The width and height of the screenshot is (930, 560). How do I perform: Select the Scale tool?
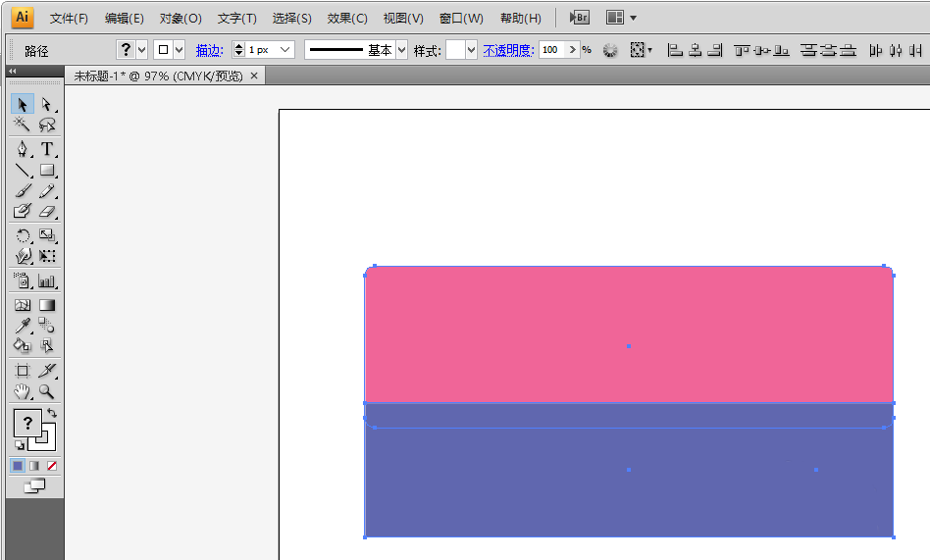[47, 235]
